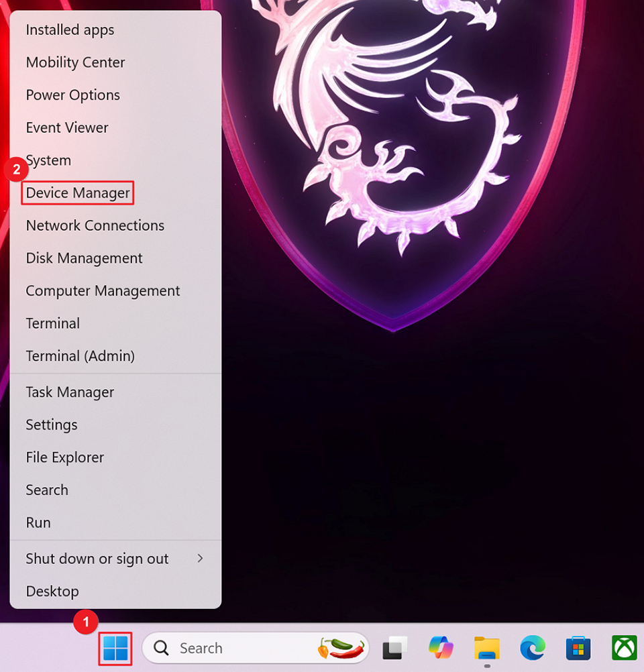644x672 pixels.
Task: Open the Run dialog entry
Action: [x=115, y=522]
